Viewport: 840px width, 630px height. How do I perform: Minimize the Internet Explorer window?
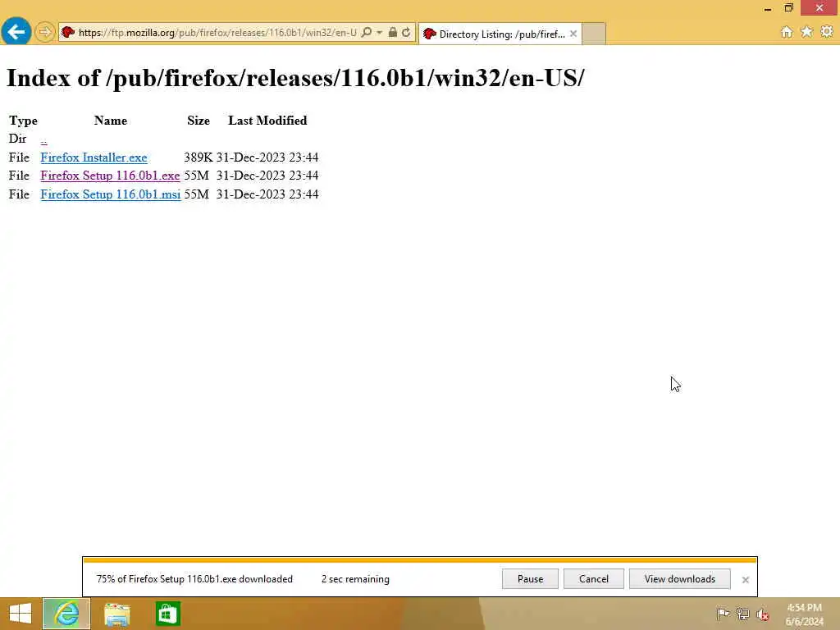pyautogui.click(x=768, y=8)
